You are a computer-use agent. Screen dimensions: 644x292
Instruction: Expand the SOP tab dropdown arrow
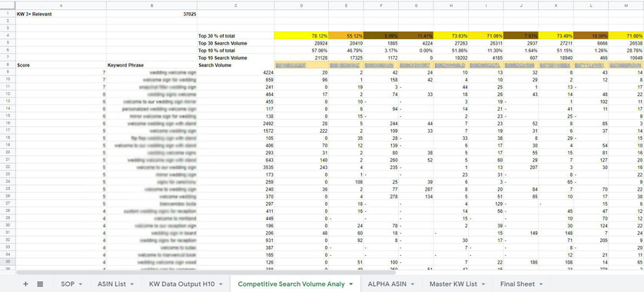pos(81,284)
